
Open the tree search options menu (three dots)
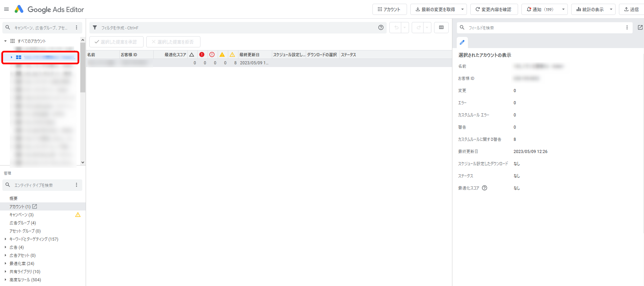click(x=77, y=28)
